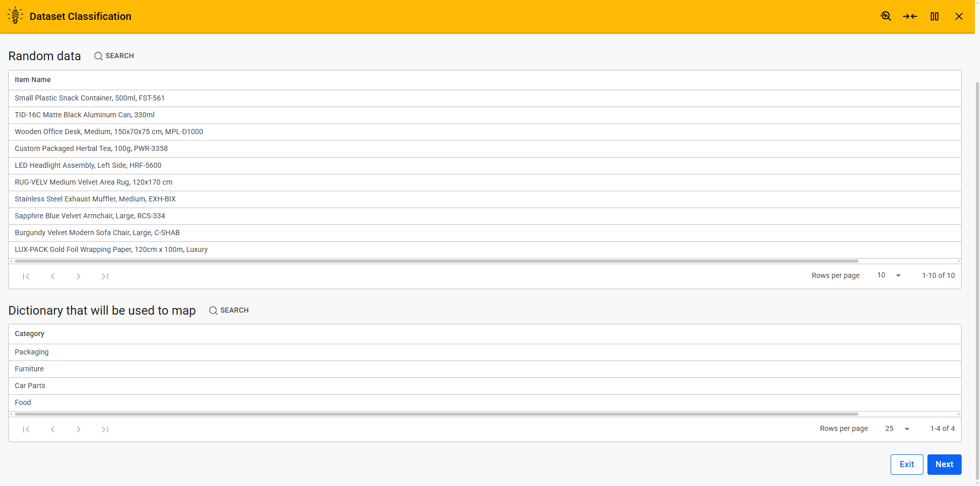Jump to first page of Dictionary table
The image size is (980, 486).
[x=27, y=429]
